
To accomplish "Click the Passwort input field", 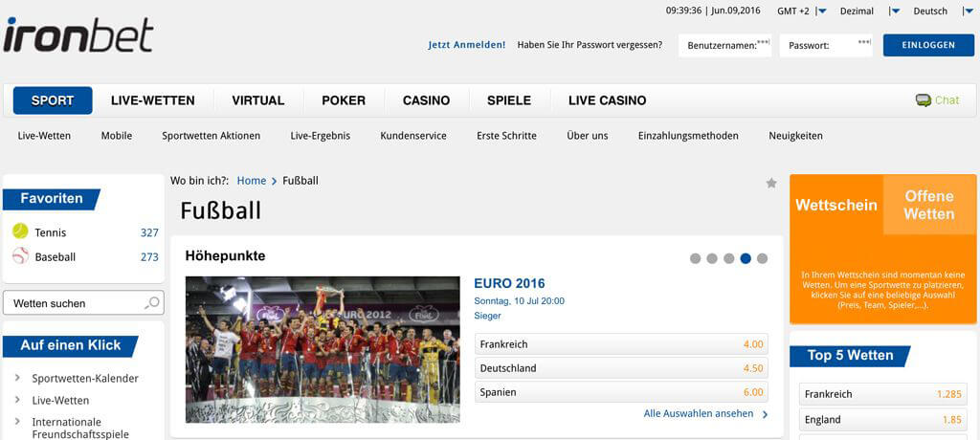I will point(826,45).
